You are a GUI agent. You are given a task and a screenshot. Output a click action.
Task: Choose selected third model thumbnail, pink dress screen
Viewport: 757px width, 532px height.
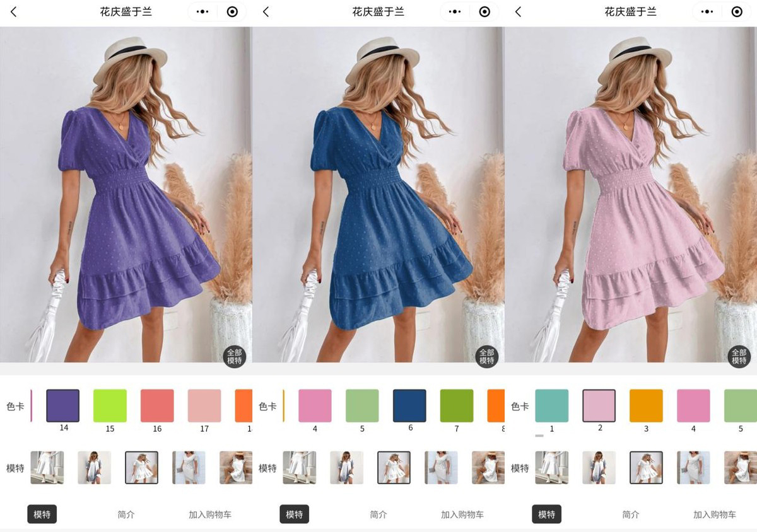647,468
